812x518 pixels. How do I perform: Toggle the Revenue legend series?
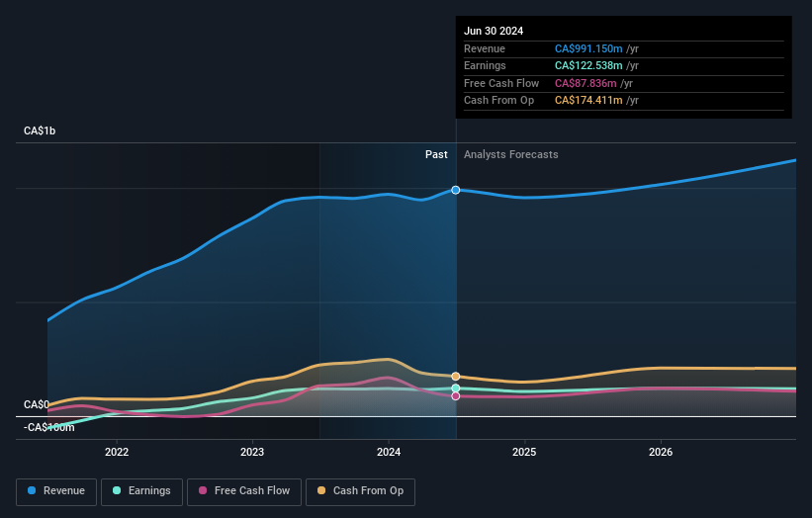(56, 491)
